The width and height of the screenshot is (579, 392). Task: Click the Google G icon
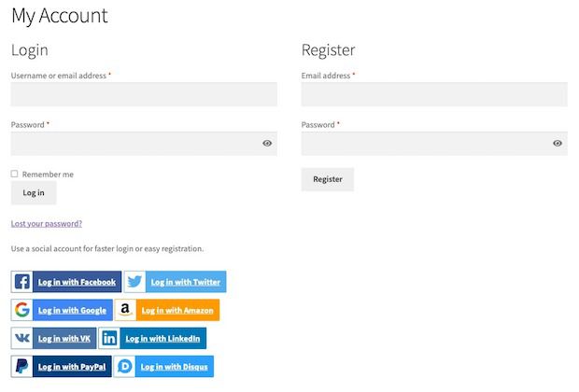pos(22,310)
